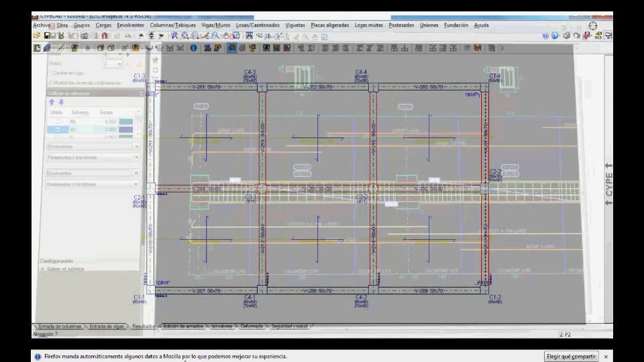This screenshot has width=644, height=362.
Task: Toggle 'Centrar en viga' checkbox
Action: pos(51,72)
